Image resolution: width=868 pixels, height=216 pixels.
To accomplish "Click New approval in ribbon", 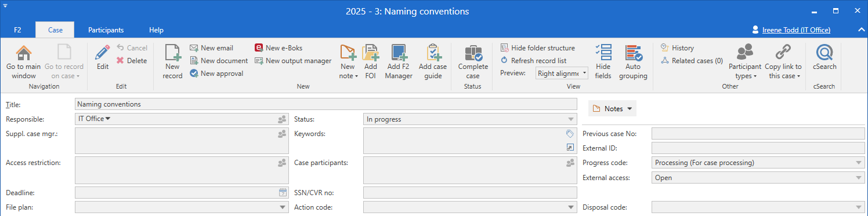I will click(216, 74).
